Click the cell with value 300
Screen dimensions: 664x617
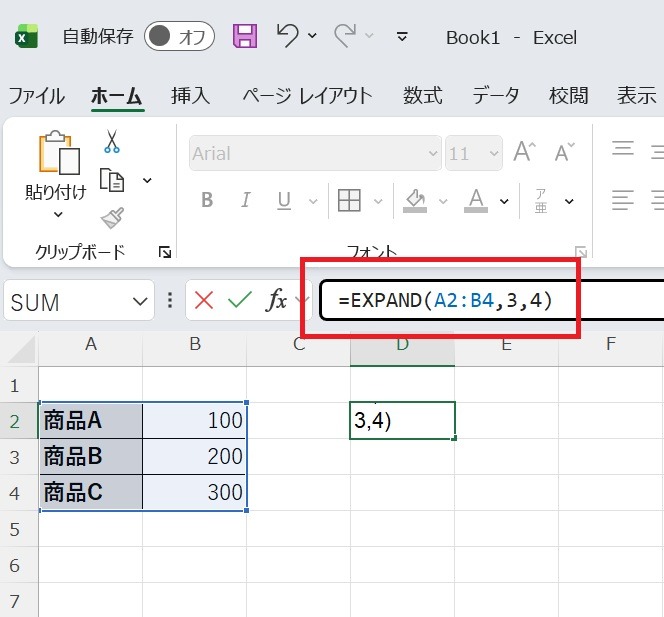(x=194, y=492)
